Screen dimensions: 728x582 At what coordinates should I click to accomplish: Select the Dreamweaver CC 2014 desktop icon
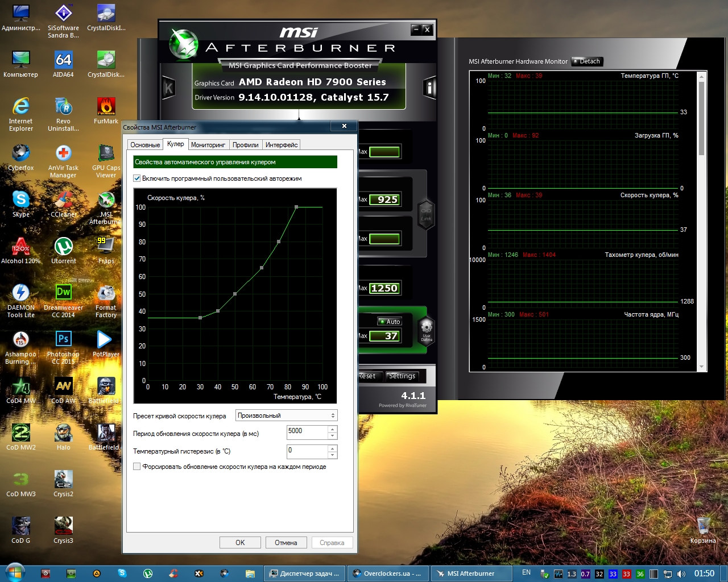coord(63,301)
